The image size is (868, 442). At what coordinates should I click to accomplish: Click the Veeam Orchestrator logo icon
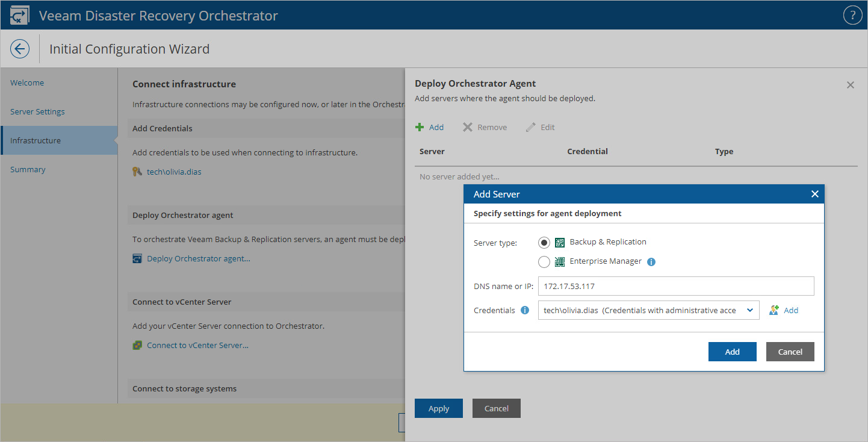(x=20, y=16)
